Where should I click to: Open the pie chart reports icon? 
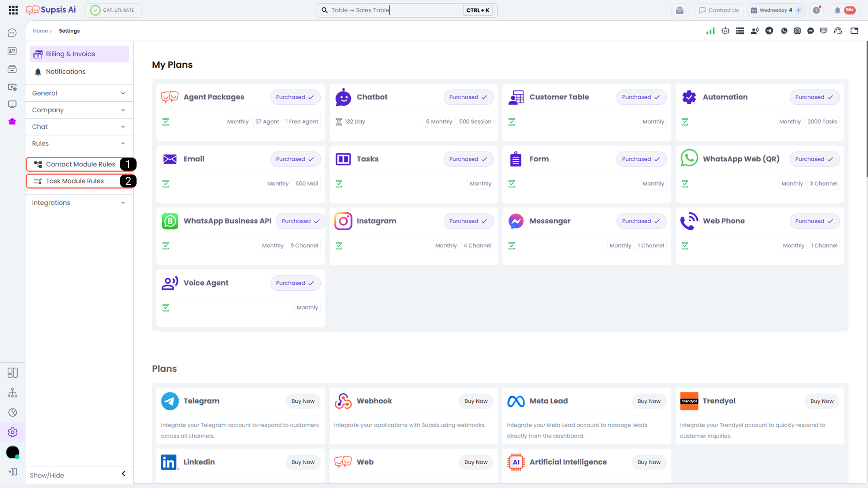pyautogui.click(x=12, y=413)
